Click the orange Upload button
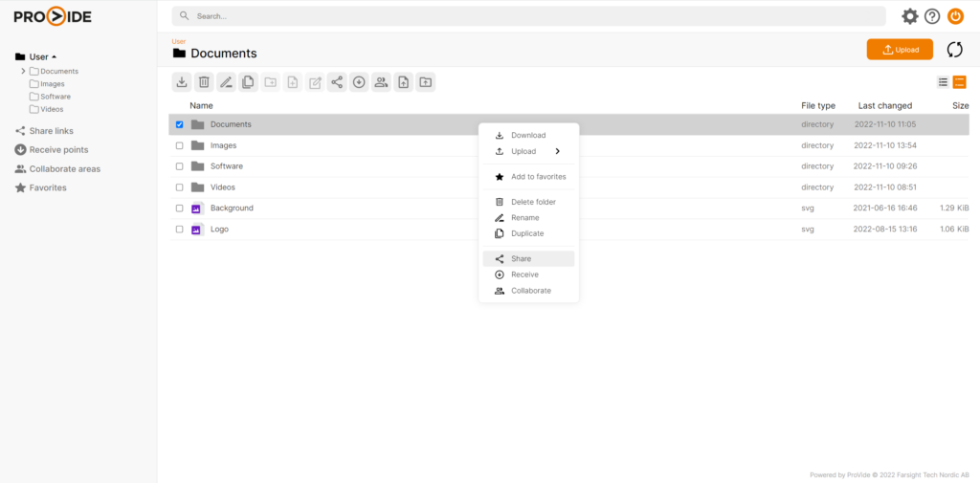Image resolution: width=980 pixels, height=483 pixels. (900, 50)
